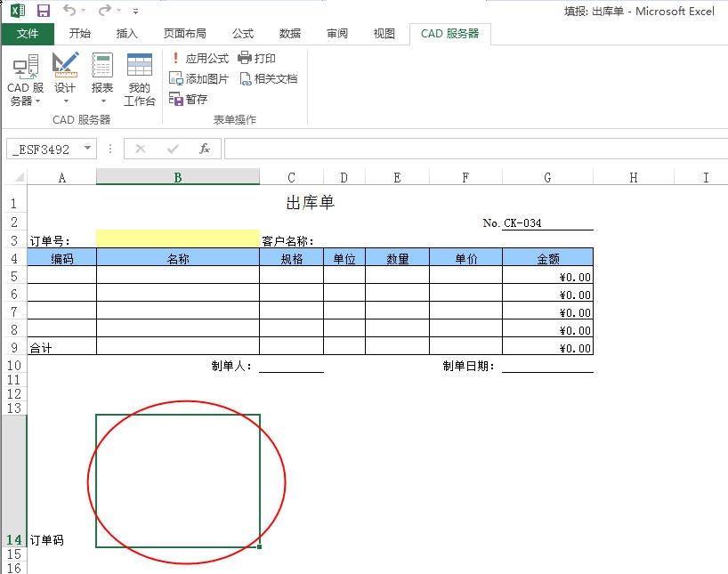Click 应用公式 apply formula
Viewport: 728px width, 574px height.
(199, 58)
